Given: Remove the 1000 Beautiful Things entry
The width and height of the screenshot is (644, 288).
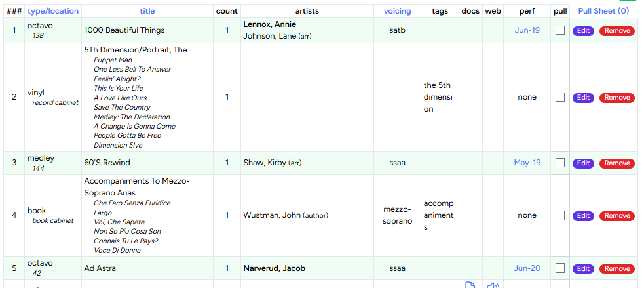Looking at the screenshot, I should coord(616,31).
